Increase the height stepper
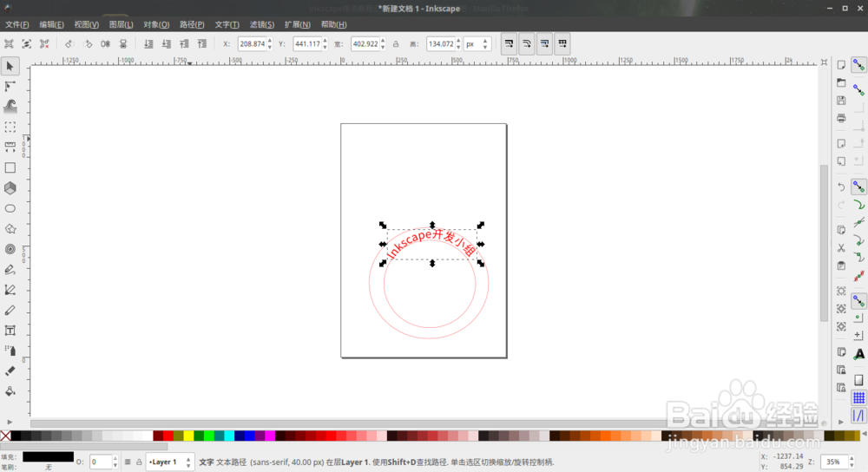 coord(458,41)
